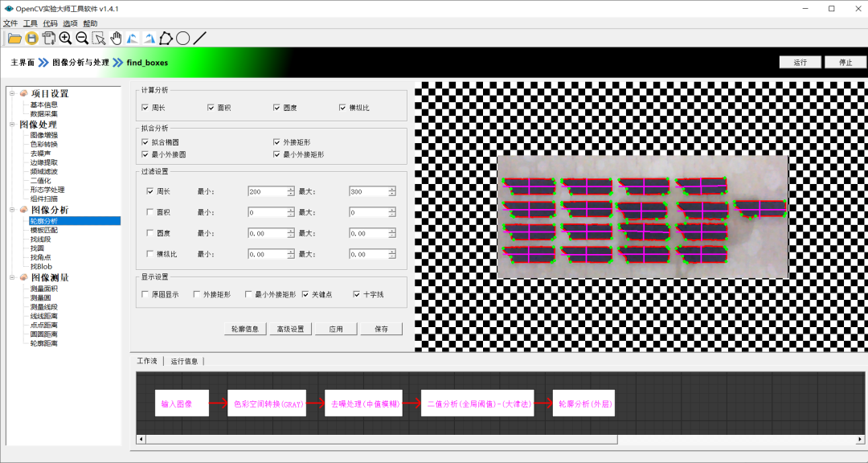This screenshot has width=868, height=463.
Task: Click the icon beside 项目设置
Action: click(x=24, y=93)
